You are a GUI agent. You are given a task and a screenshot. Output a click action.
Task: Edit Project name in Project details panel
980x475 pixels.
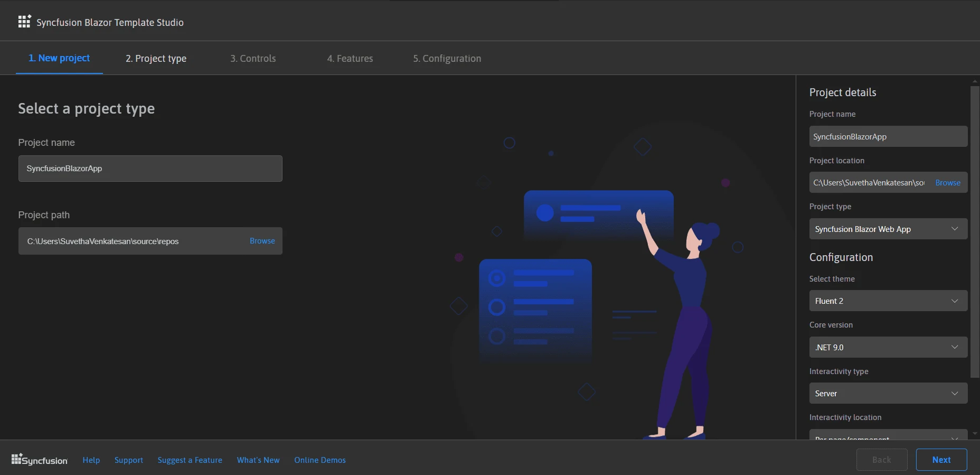click(x=888, y=136)
